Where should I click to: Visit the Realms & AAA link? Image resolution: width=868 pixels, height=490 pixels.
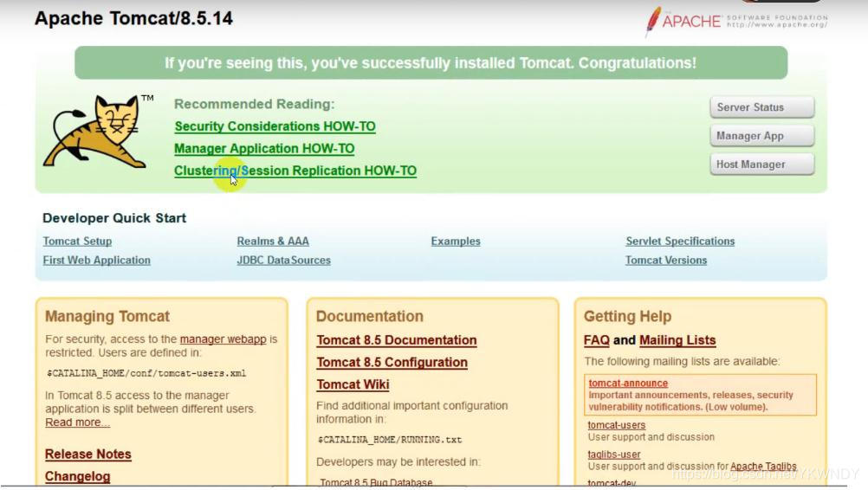(273, 242)
